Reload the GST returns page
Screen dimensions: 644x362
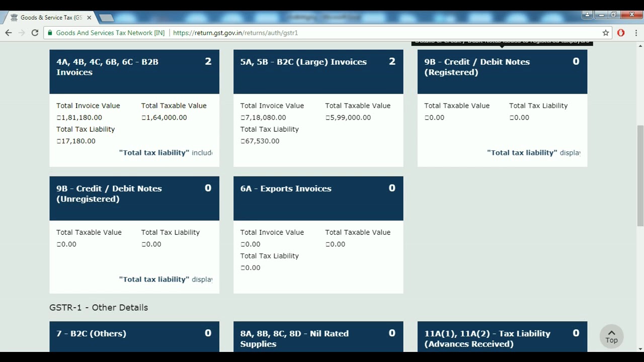35,33
